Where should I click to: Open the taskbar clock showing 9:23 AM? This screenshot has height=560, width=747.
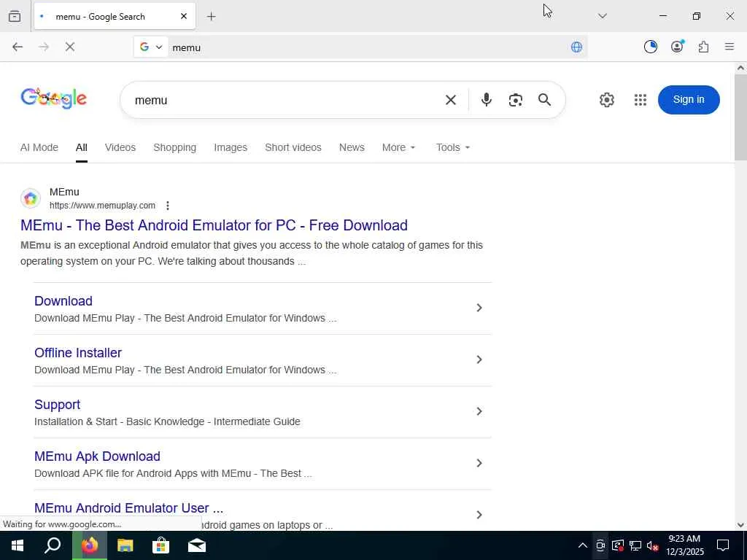[x=684, y=545]
